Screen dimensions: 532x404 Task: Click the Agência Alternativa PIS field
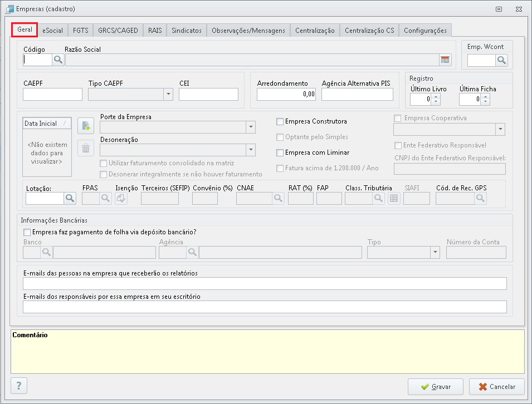(x=357, y=94)
